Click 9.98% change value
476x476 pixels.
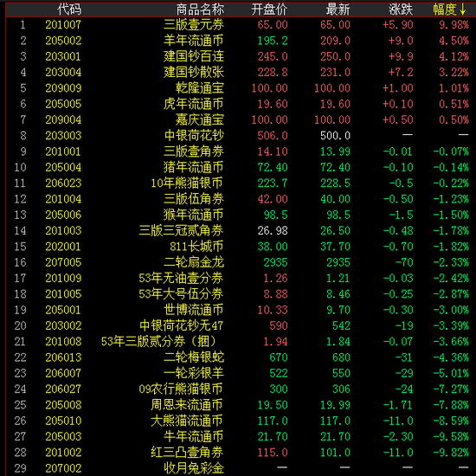[453, 25]
